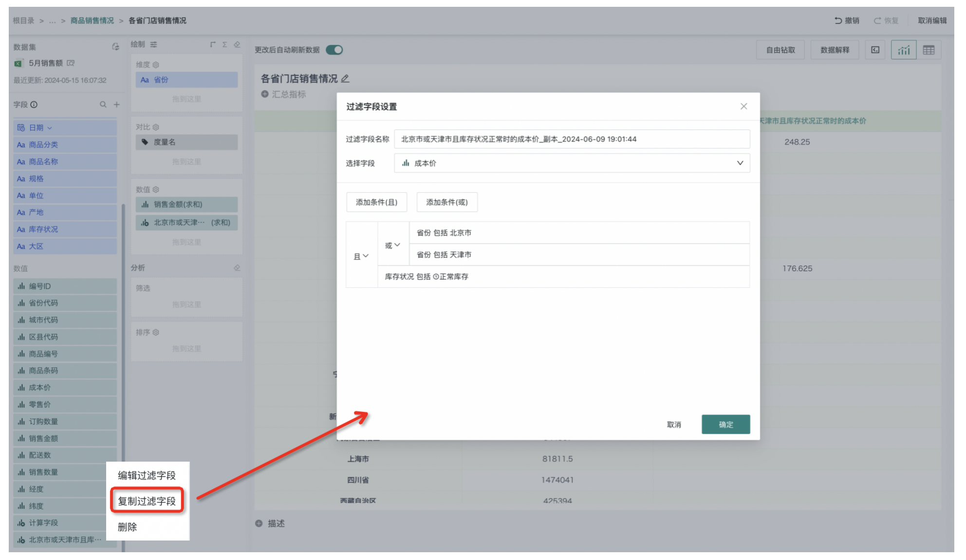This screenshot has width=966, height=560.
Task: Select 复制过滤字段 from context menu
Action: point(147,501)
